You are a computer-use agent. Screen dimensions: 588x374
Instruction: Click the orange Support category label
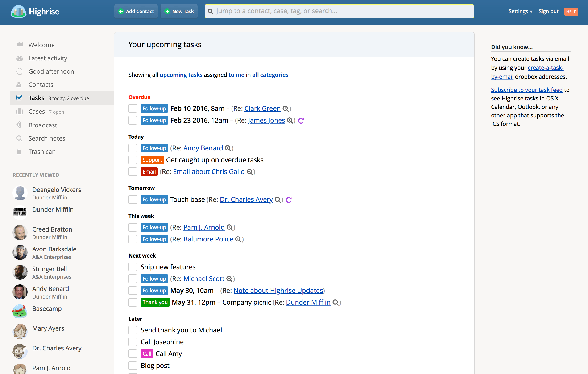click(152, 160)
